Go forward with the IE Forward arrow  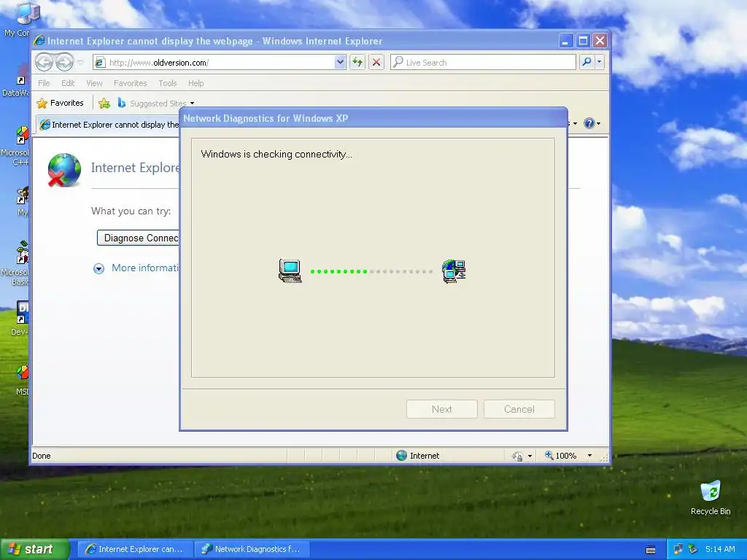tap(64, 63)
